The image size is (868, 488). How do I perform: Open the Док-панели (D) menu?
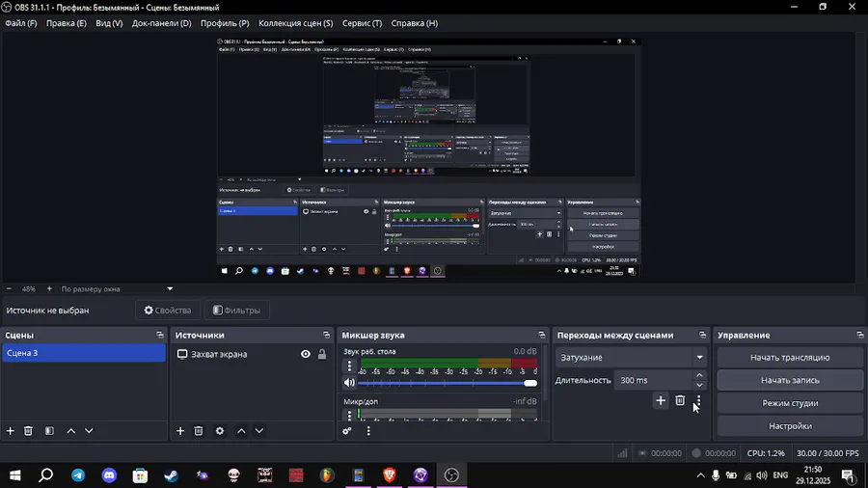(161, 23)
